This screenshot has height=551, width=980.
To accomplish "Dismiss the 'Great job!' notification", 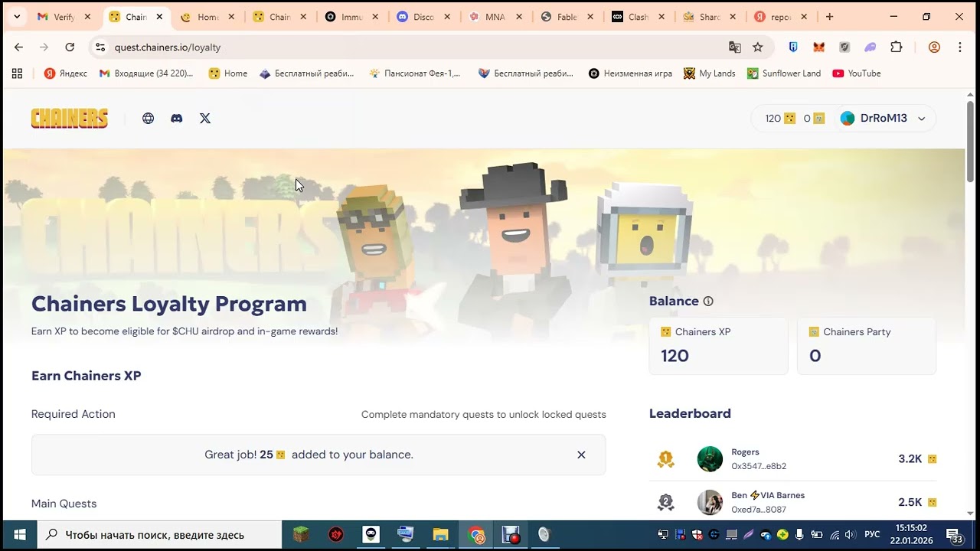I will click(581, 455).
